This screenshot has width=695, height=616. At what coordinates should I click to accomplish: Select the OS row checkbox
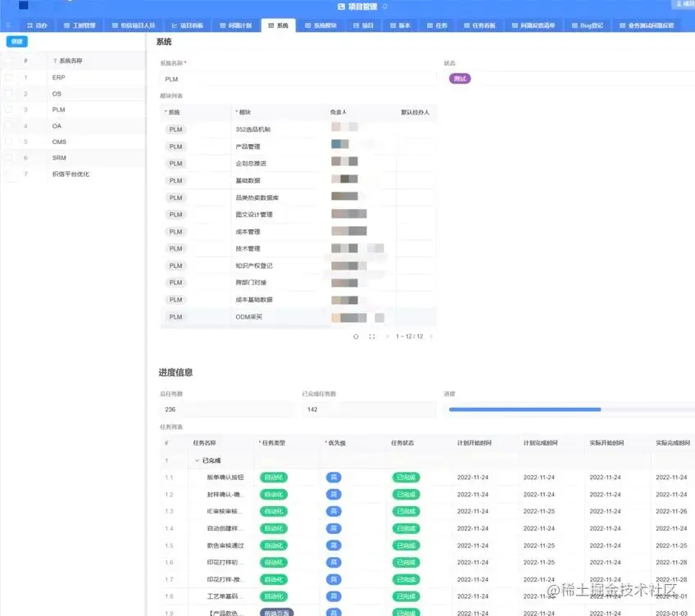(8, 93)
